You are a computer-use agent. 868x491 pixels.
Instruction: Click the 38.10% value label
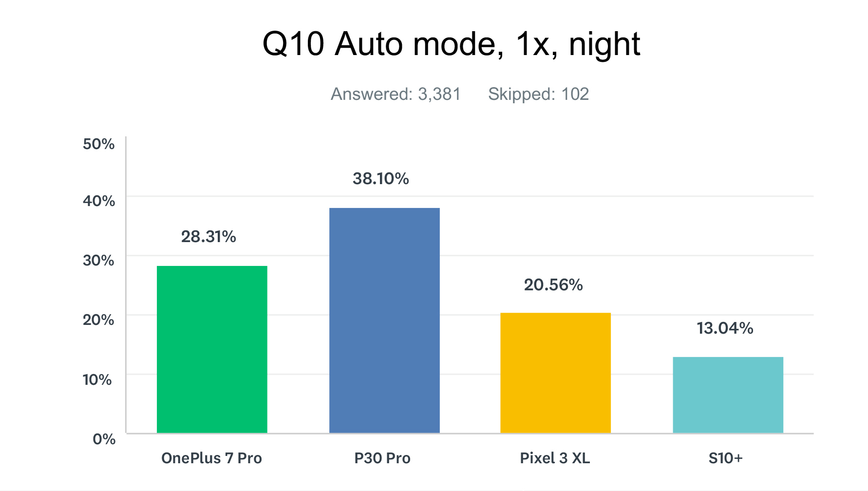pyautogui.click(x=380, y=179)
